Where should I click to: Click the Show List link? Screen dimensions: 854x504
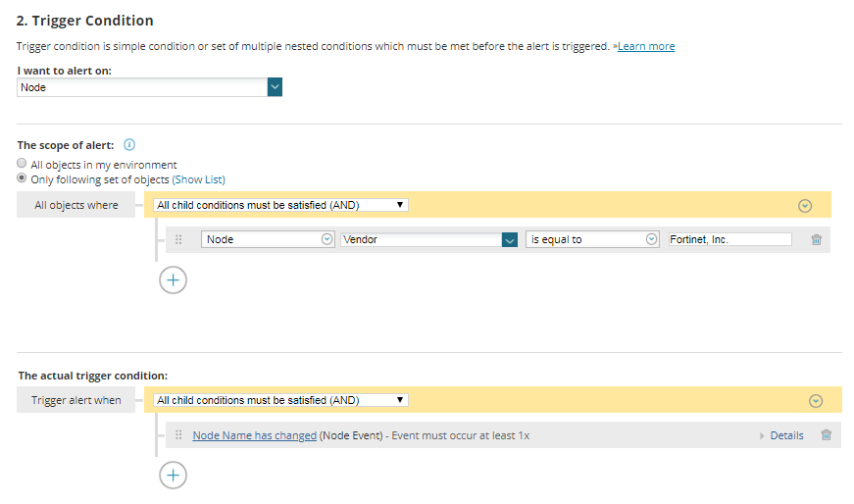click(198, 179)
